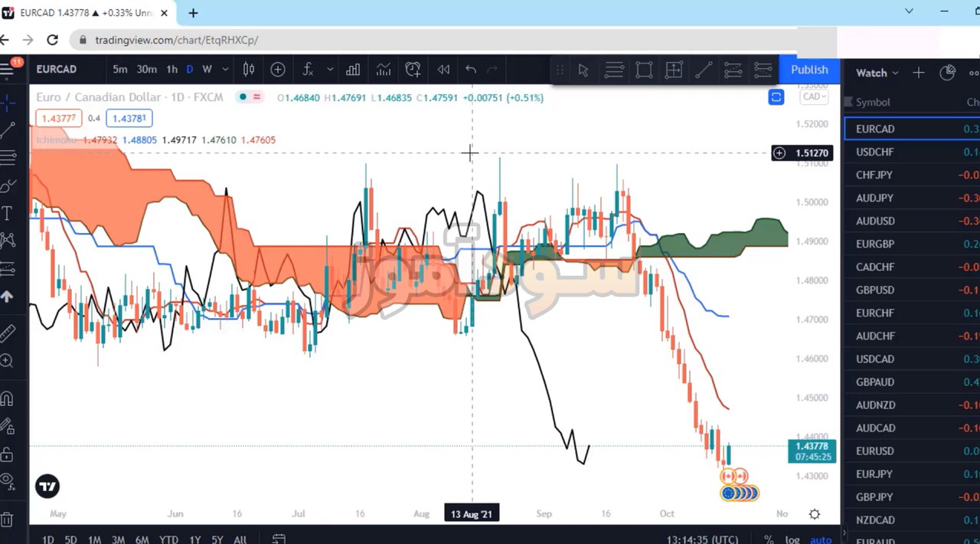Select the D daily timeframe
980x544 pixels.
(x=190, y=70)
